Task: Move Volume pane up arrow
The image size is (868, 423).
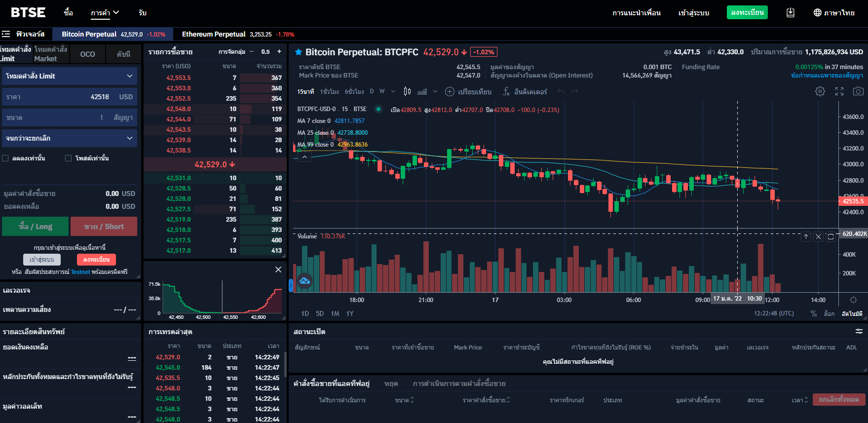Action: 806,236
